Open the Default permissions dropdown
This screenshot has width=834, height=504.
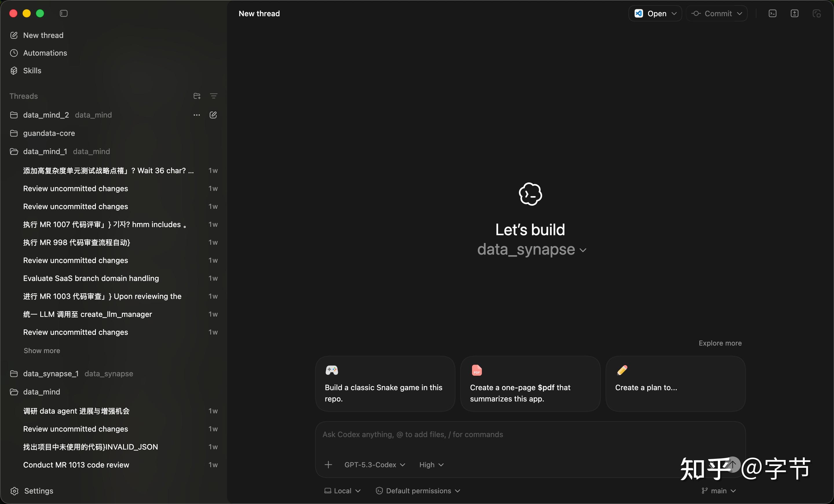pos(418,491)
